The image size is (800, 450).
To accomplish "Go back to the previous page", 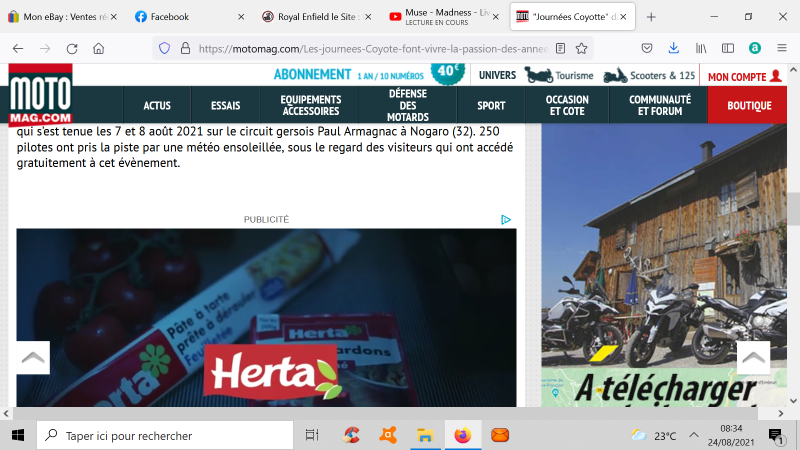I will 18,48.
